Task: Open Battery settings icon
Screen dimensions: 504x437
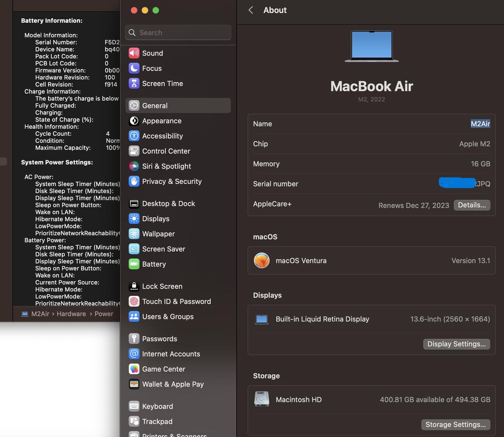Action: [x=134, y=264]
